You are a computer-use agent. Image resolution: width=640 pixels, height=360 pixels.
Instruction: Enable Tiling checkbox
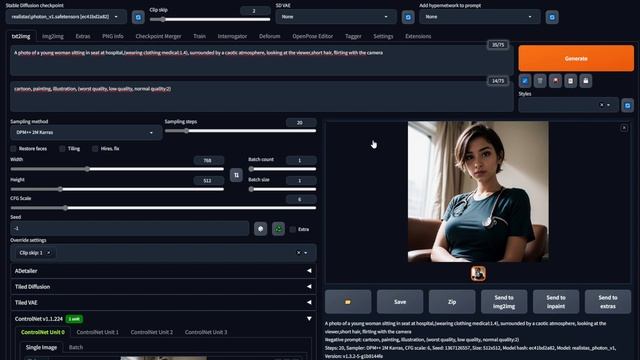pyautogui.click(x=62, y=149)
